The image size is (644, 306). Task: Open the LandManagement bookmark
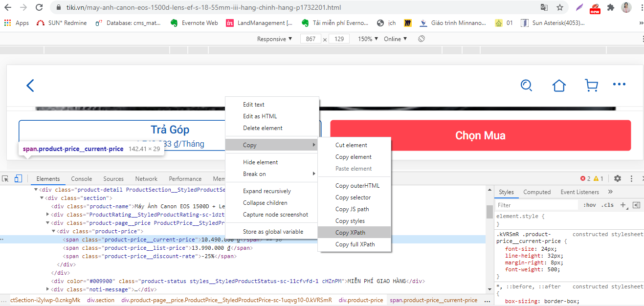(259, 23)
